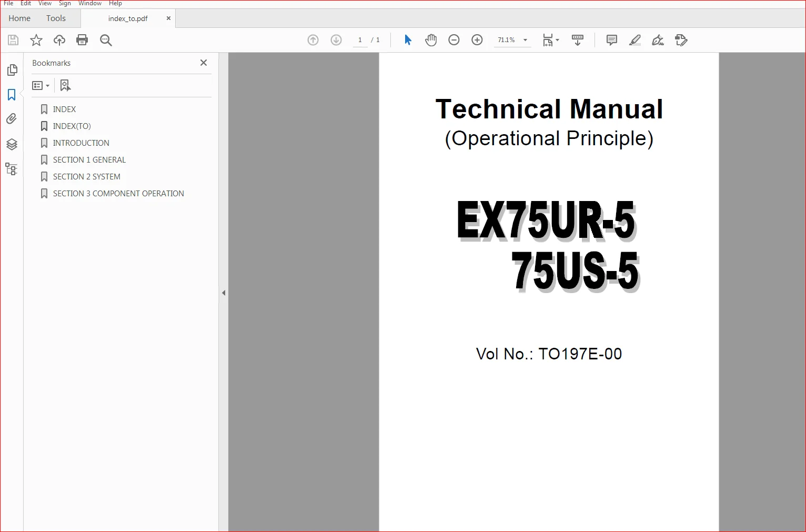Image resolution: width=806 pixels, height=532 pixels.
Task: Go to previous page arrow
Action: coord(313,40)
